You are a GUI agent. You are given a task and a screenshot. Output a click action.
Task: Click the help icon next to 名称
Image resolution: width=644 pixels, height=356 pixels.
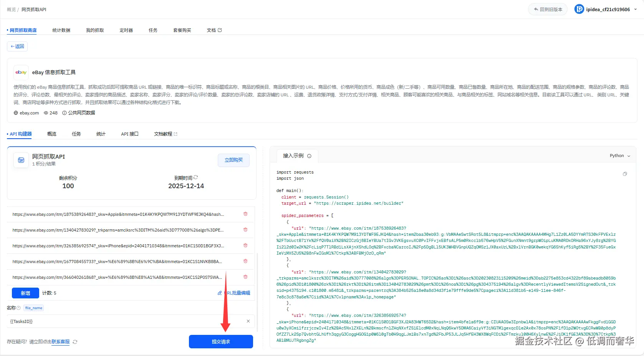19,308
